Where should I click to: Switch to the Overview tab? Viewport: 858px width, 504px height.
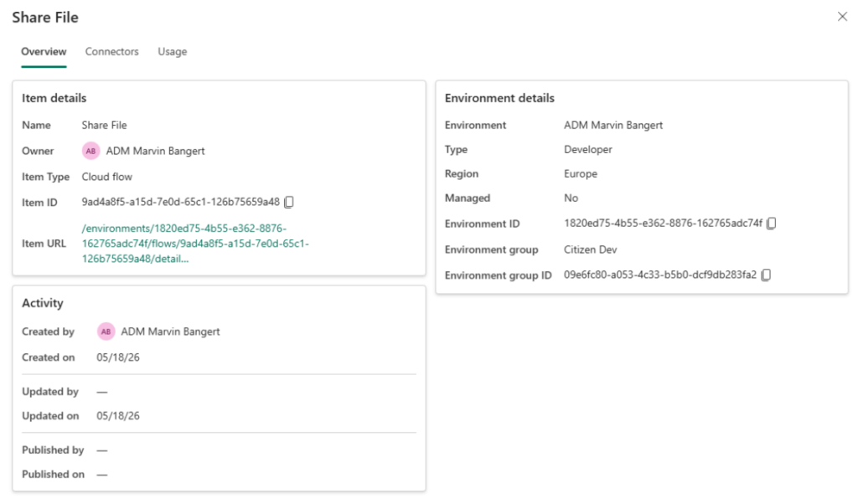pyautogui.click(x=44, y=51)
